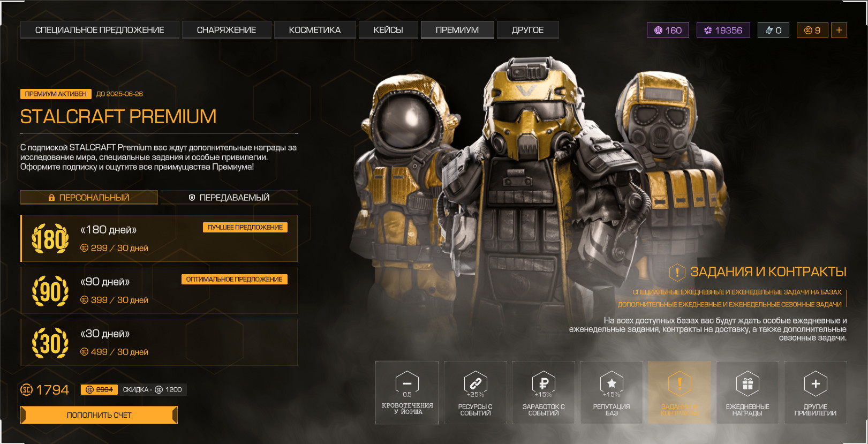Image resolution: width=868 pixels, height=444 pixels.
Task: Open the Репутация баз perk
Action: coord(612,393)
